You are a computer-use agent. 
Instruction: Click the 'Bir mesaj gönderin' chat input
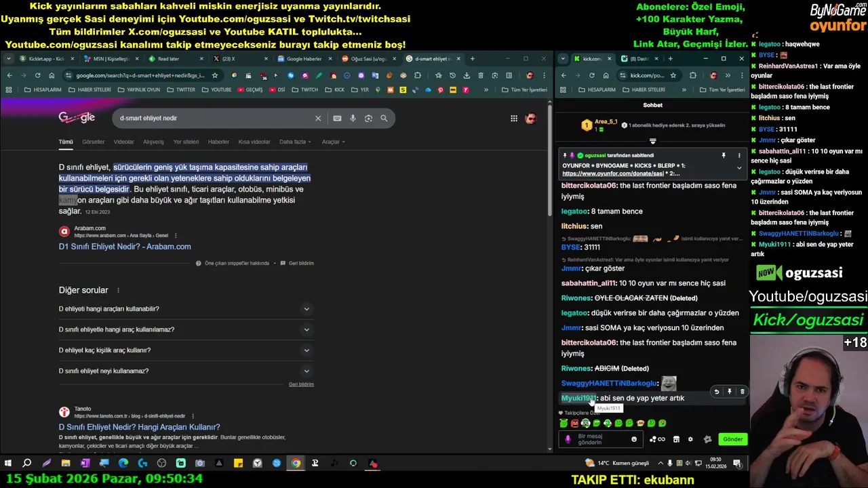602,439
